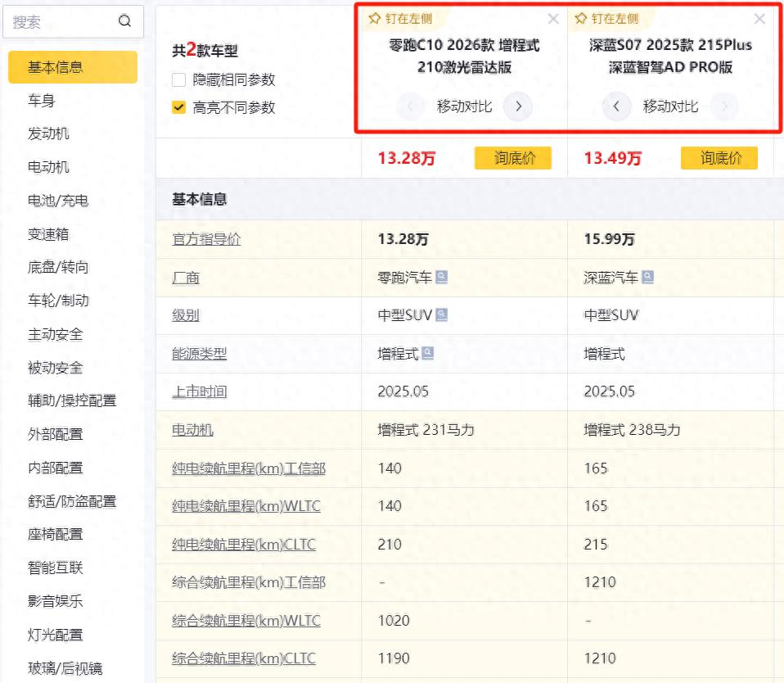The height and width of the screenshot is (683, 784).
Task: Jump to 车轮/制动 section
Action: pos(58,301)
